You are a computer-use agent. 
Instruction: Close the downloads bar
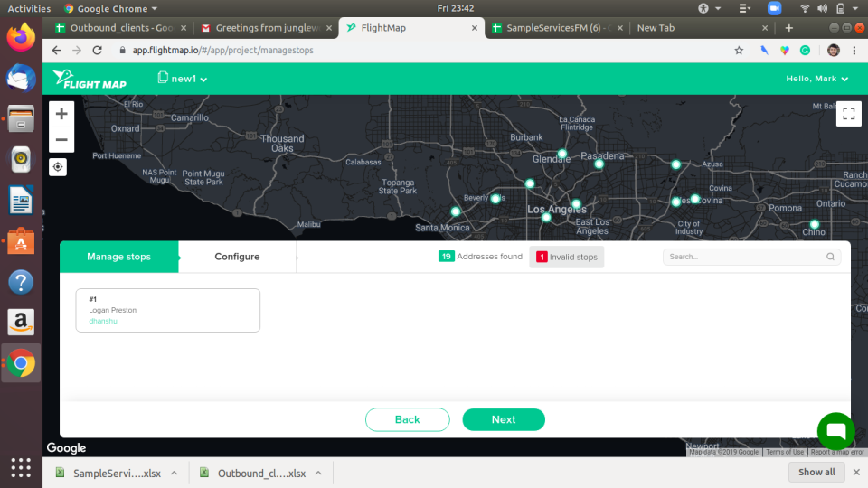click(856, 472)
